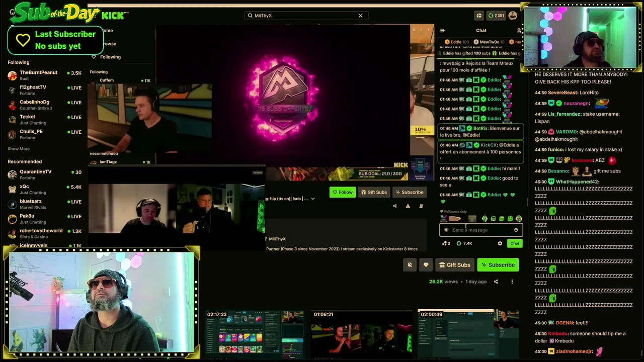
Task: Click the BotRix welcome message in chat
Action: click(x=480, y=132)
